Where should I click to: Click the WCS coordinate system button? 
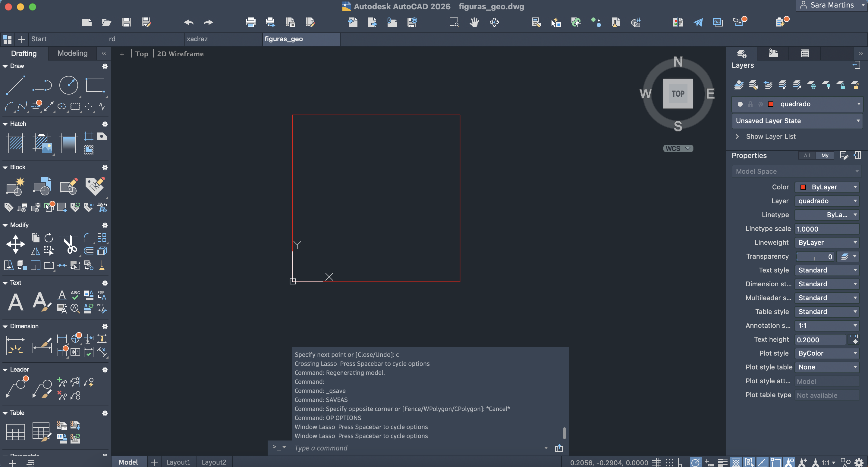(678, 148)
